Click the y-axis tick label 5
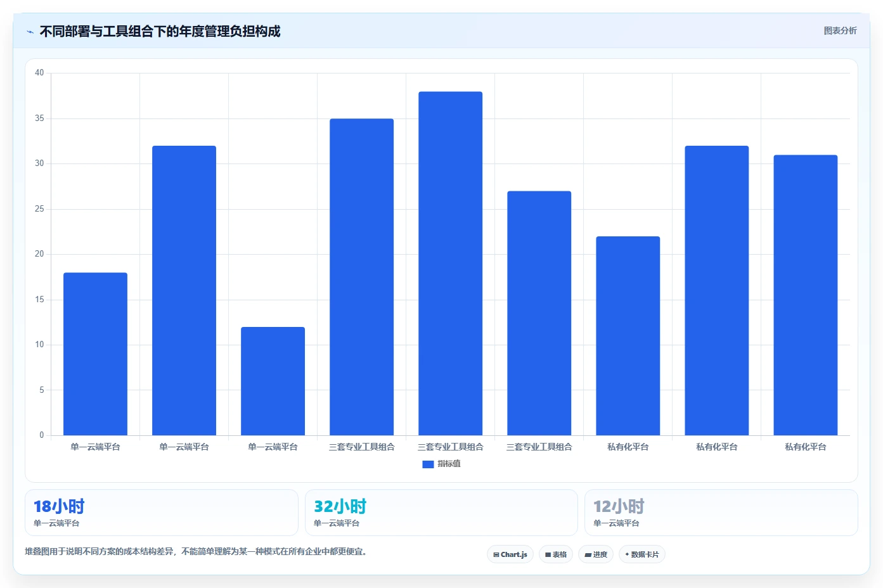The image size is (883, 588). pos(42,390)
